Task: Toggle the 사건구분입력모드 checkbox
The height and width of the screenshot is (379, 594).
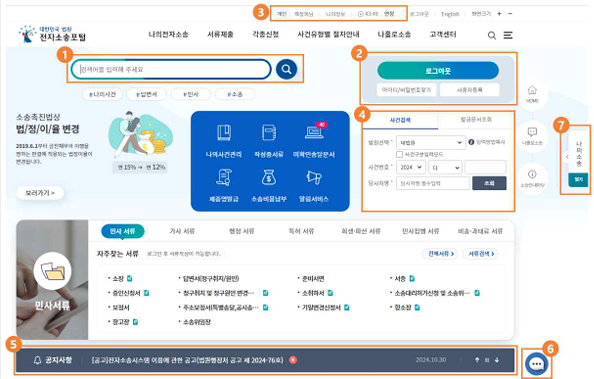Action: coord(399,154)
